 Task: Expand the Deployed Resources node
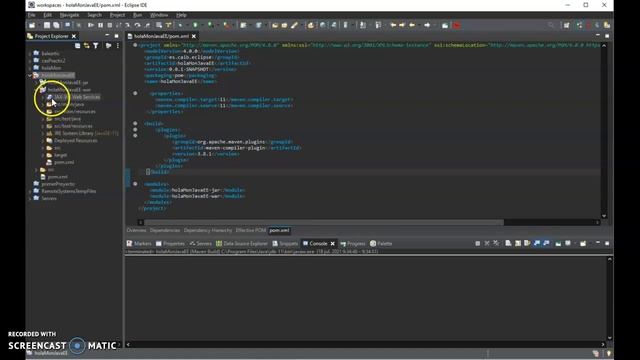coord(43,140)
